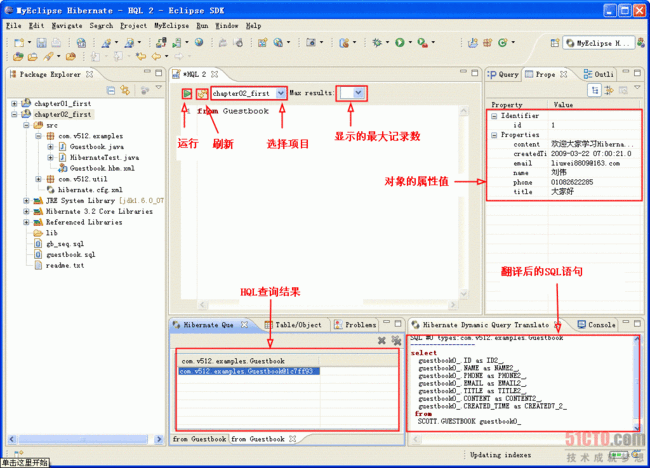Switch to Table/Object tab

point(293,325)
